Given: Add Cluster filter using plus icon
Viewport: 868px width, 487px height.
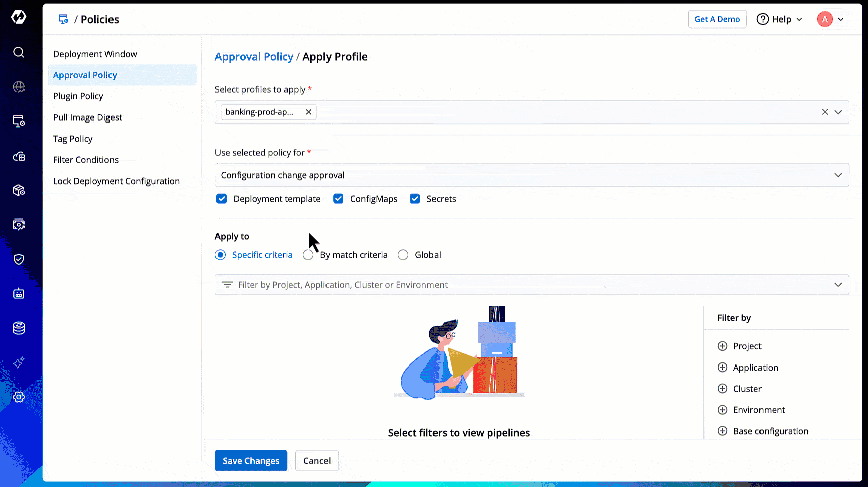Looking at the screenshot, I should pyautogui.click(x=722, y=389).
